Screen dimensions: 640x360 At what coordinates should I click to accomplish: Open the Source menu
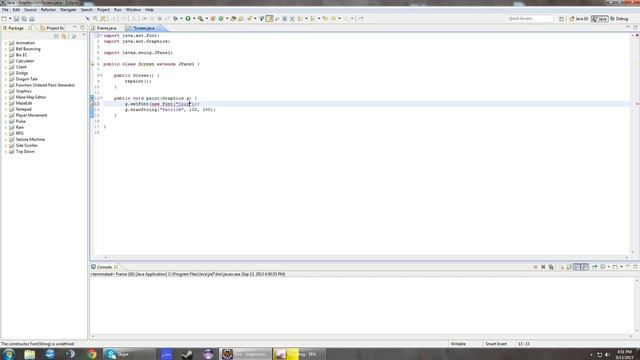click(30, 9)
